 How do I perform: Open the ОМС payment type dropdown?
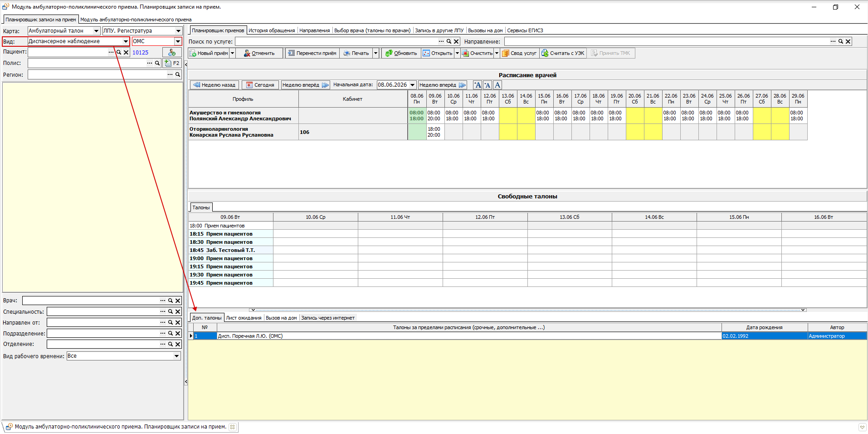(x=178, y=41)
